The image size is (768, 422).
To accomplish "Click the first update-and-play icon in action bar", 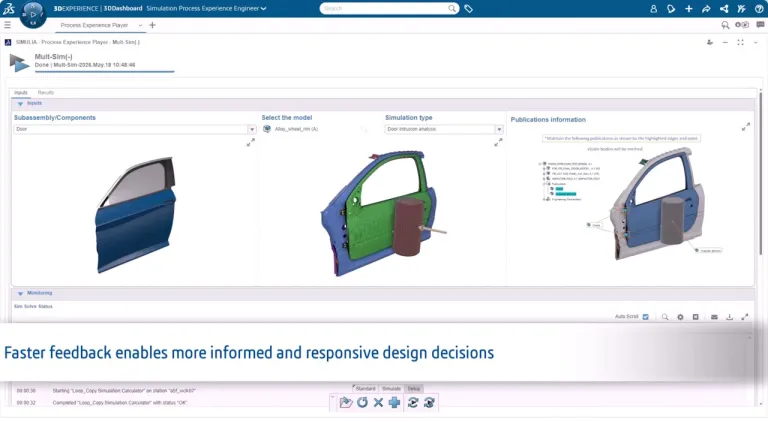I will click(413, 402).
